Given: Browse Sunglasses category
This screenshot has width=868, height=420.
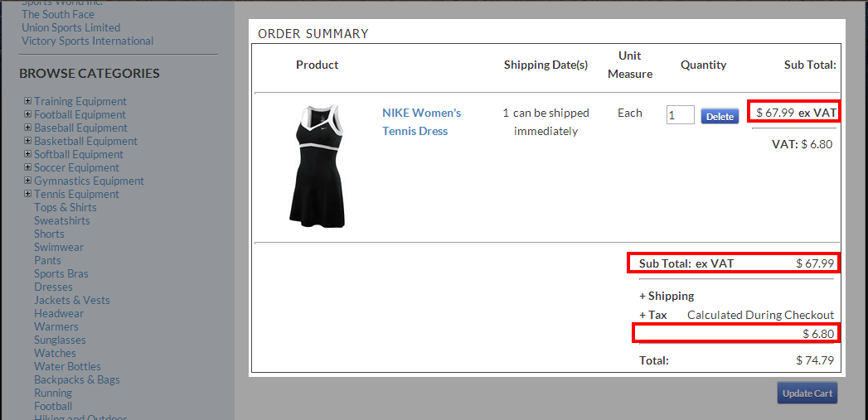Looking at the screenshot, I should point(60,340).
